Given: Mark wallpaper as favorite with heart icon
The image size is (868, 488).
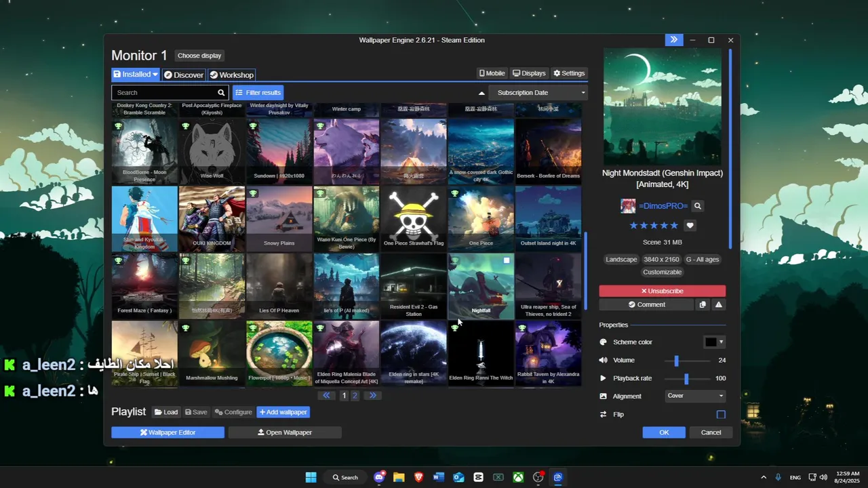Looking at the screenshot, I should 690,226.
